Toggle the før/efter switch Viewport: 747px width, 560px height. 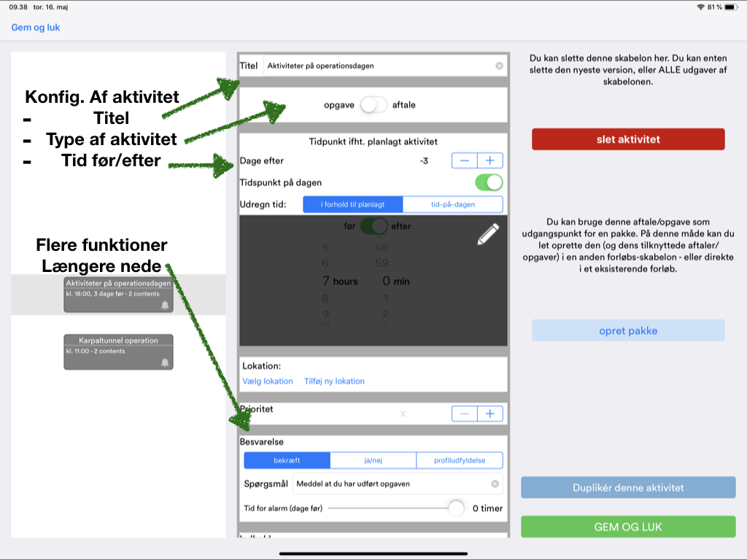373,226
